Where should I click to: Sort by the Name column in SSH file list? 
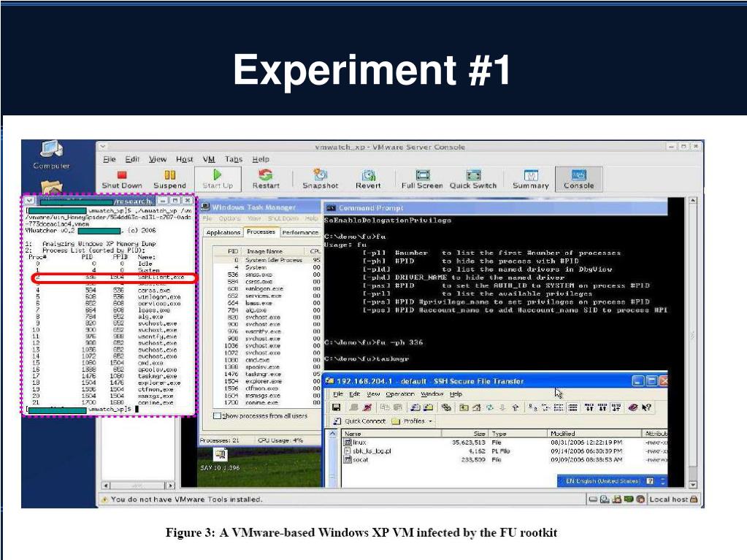click(391, 434)
